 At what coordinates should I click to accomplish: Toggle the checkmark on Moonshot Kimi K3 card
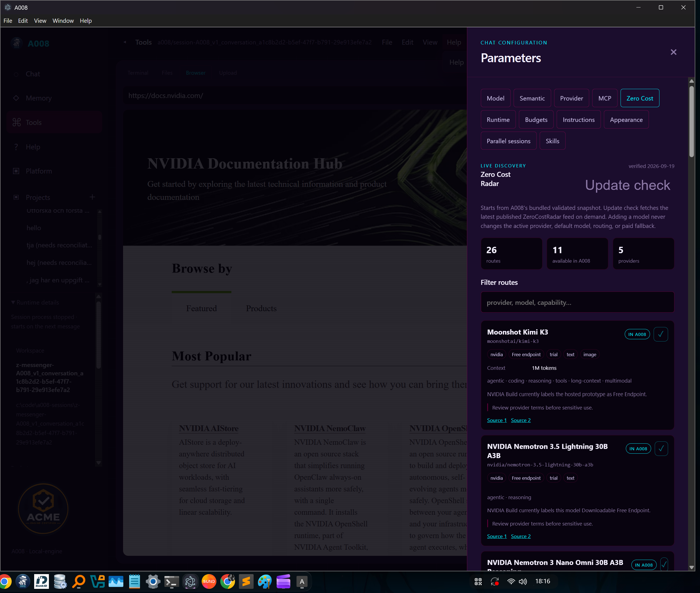[x=660, y=334]
